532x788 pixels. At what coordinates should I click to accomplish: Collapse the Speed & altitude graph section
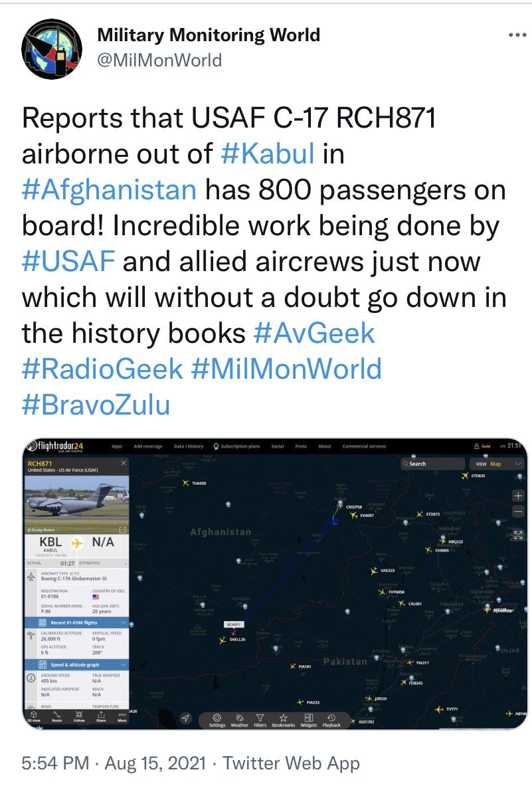[x=76, y=664]
